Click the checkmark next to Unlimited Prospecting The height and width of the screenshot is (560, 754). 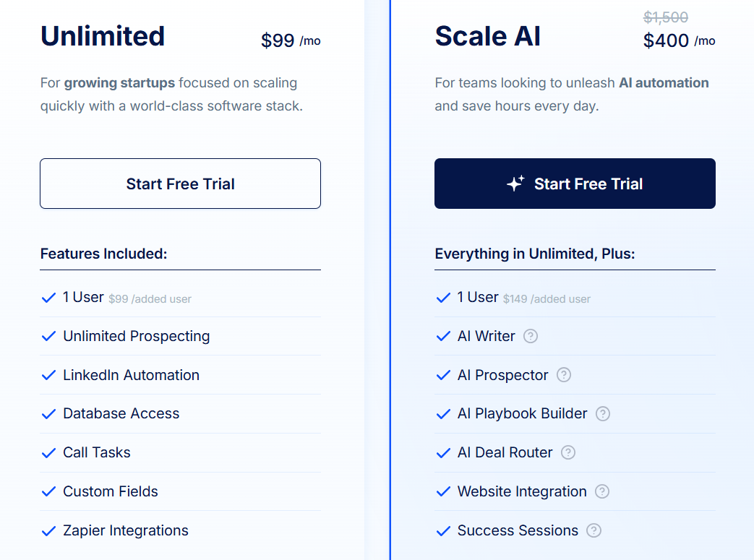point(48,336)
